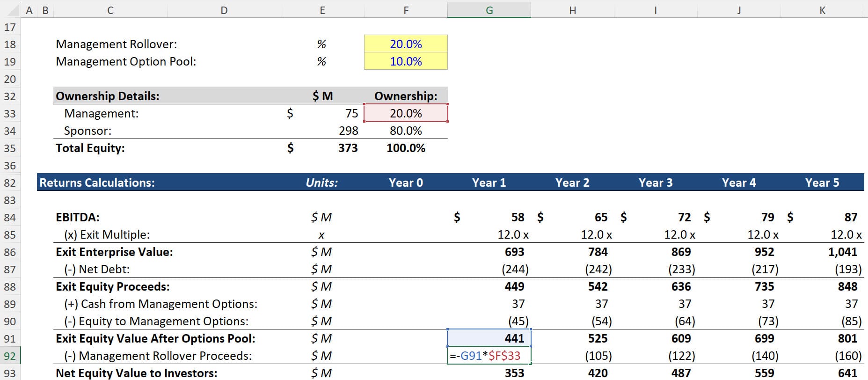
Task: Select column G header
Action: 489,10
